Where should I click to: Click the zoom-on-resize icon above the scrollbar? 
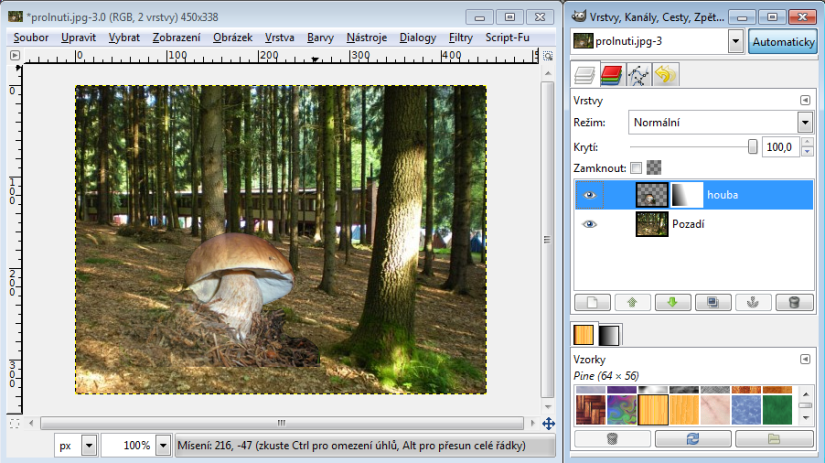click(x=548, y=56)
